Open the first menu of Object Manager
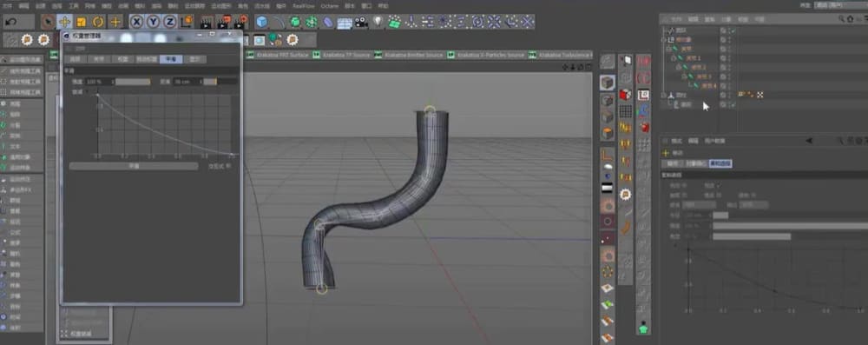 [676, 19]
